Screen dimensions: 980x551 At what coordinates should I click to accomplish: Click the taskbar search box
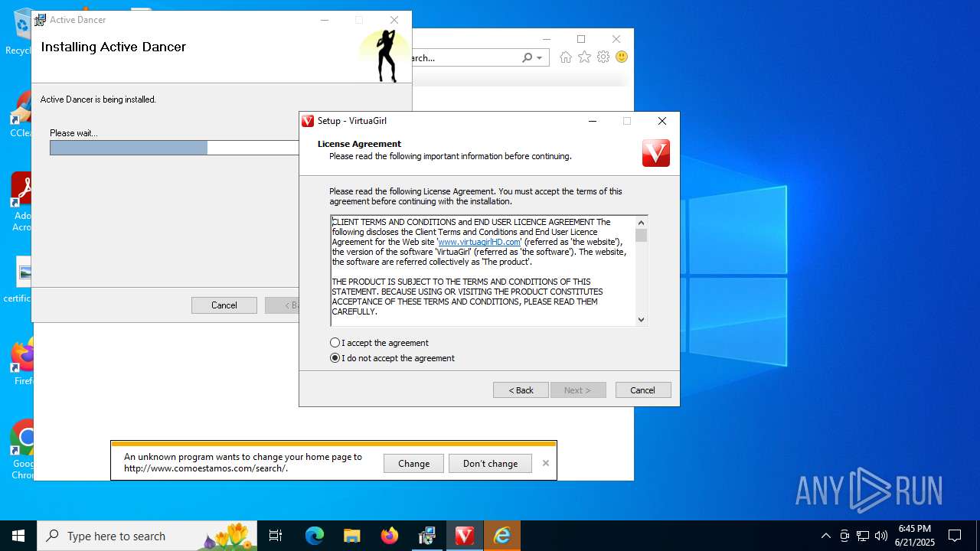[149, 536]
